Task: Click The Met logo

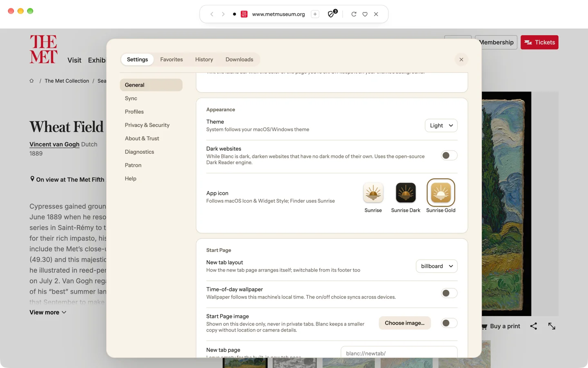Action: (43, 49)
